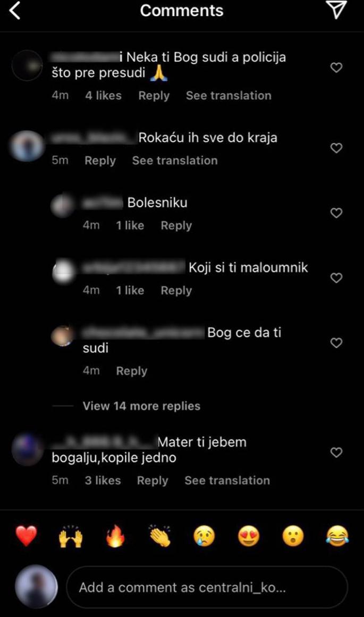364x617 pixels.
Task: Like the 'Bolesniku' reply with heart
Action: click(x=336, y=213)
